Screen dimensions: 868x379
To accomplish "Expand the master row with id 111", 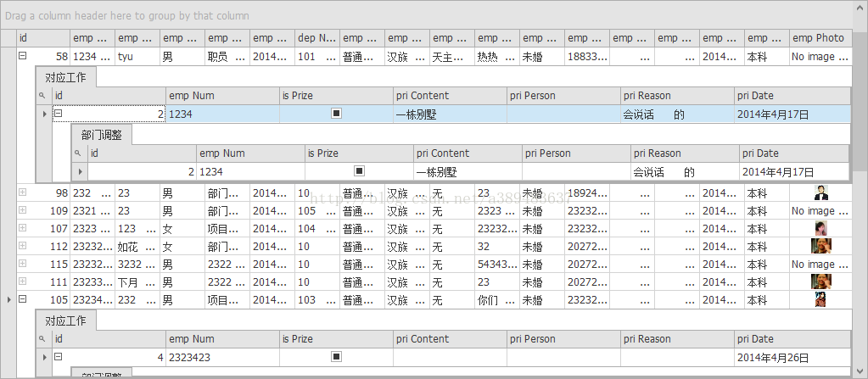I will (23, 281).
